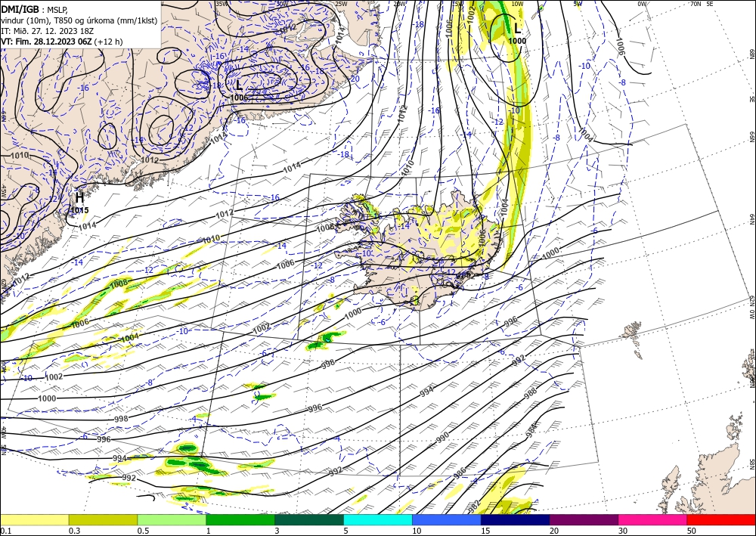Select the dark green 3–5 legend segment

point(309,519)
